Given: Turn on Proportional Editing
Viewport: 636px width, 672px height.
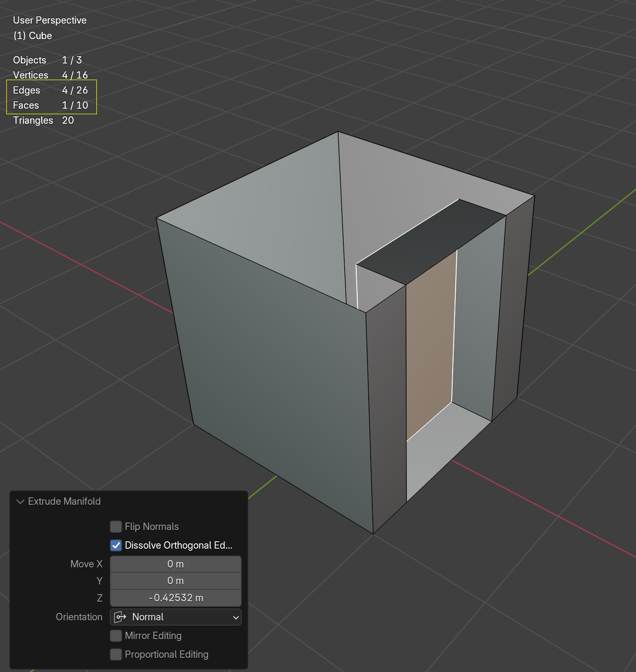Looking at the screenshot, I should click(x=115, y=654).
